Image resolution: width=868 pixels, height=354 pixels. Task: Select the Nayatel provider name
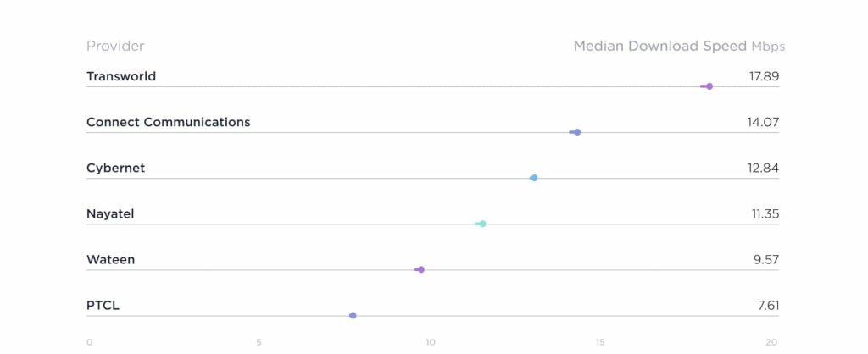pyautogui.click(x=110, y=213)
